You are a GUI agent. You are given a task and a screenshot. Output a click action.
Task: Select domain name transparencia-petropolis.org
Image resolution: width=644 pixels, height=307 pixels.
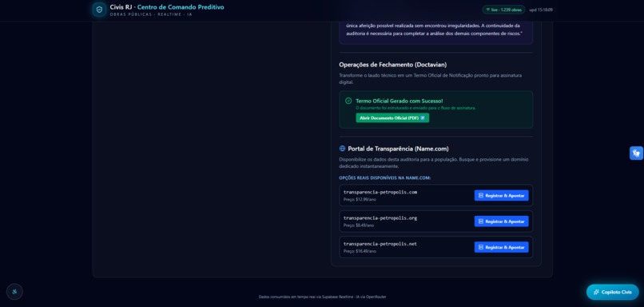tap(380, 217)
